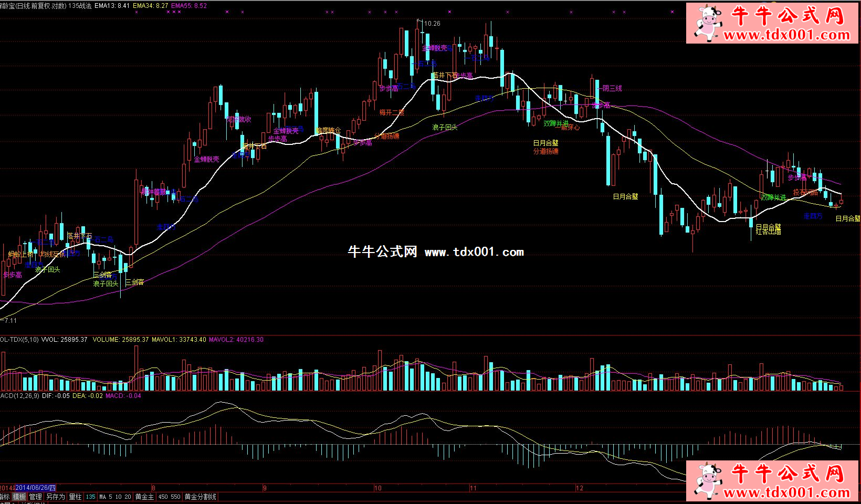The image size is (861, 504).
Task: Click the 另存为 button
Action: (x=55, y=497)
